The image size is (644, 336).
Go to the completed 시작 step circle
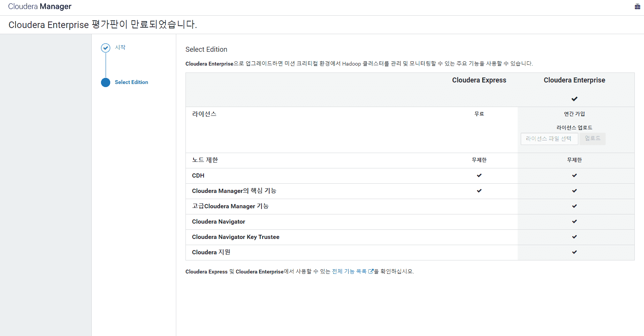[x=106, y=48]
